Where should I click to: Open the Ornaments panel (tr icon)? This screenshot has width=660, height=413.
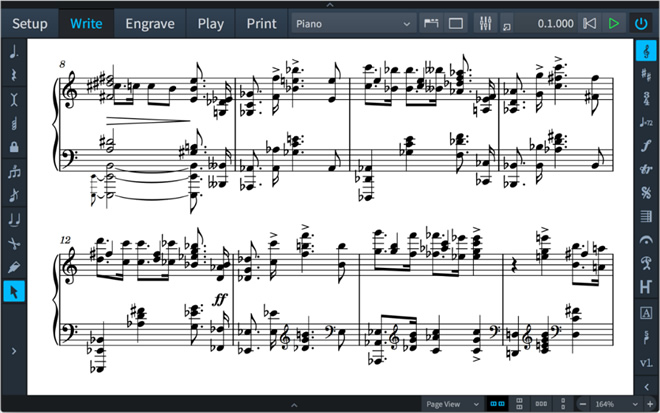tap(646, 169)
